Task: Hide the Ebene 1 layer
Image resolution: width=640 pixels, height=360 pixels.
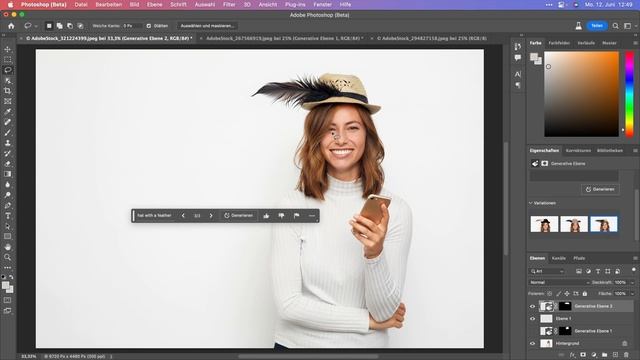Action: tap(532, 319)
